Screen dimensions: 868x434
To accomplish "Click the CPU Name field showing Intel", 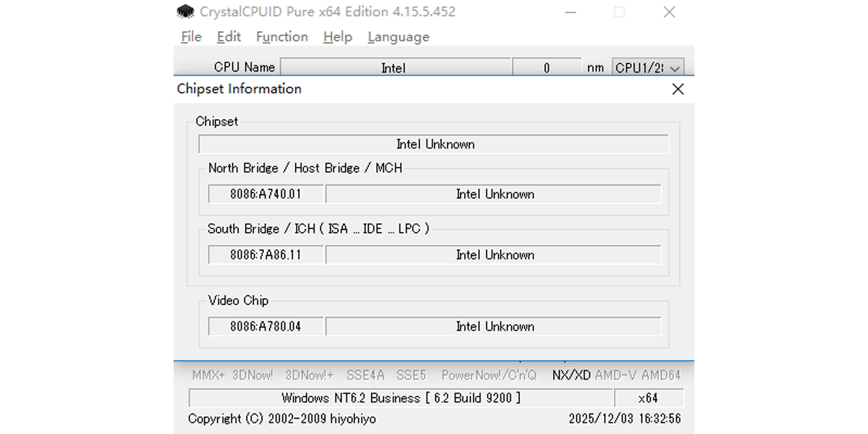I will click(395, 67).
